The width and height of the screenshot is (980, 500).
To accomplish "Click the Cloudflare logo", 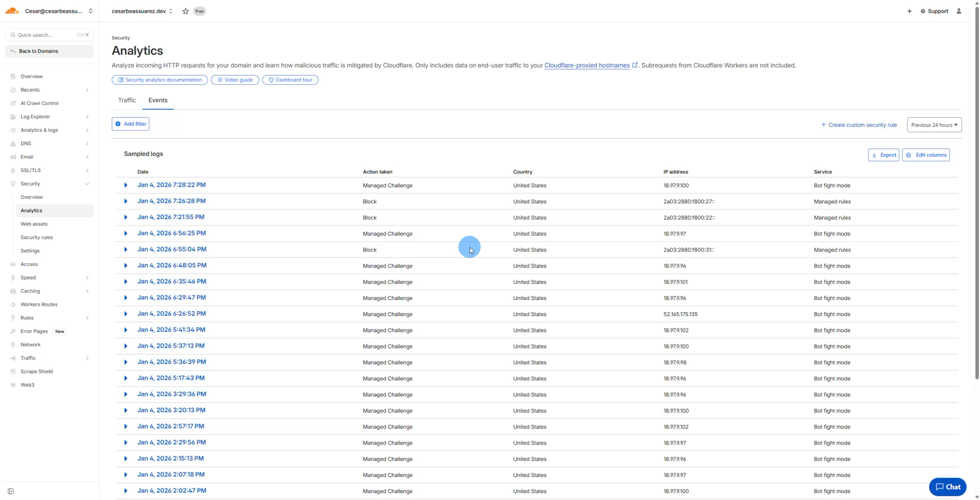I will pyautogui.click(x=12, y=10).
